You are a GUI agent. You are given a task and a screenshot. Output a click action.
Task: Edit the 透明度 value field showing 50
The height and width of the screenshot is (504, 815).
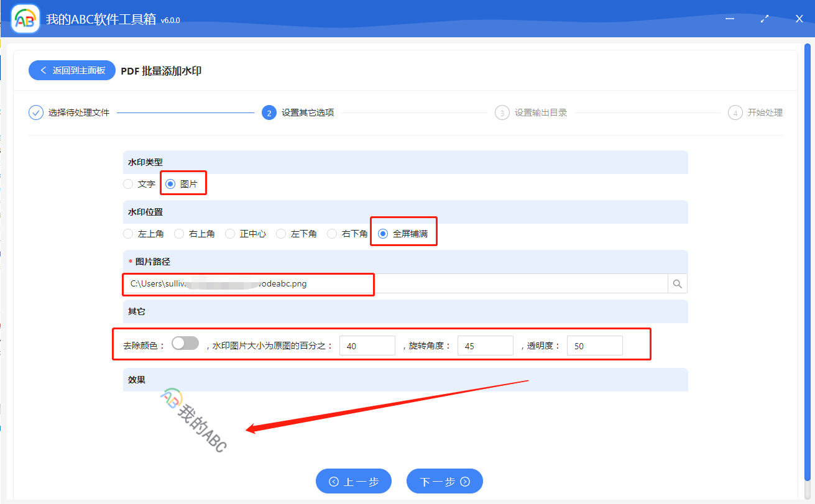click(x=594, y=345)
